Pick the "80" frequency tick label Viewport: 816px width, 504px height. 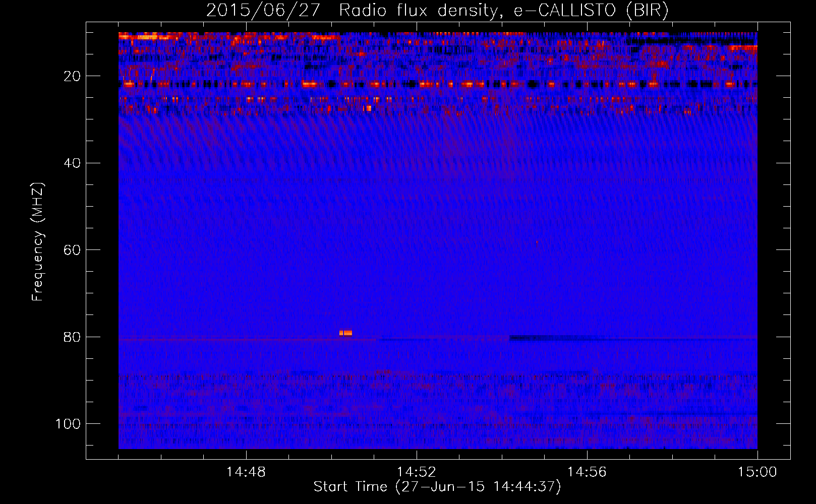point(73,337)
